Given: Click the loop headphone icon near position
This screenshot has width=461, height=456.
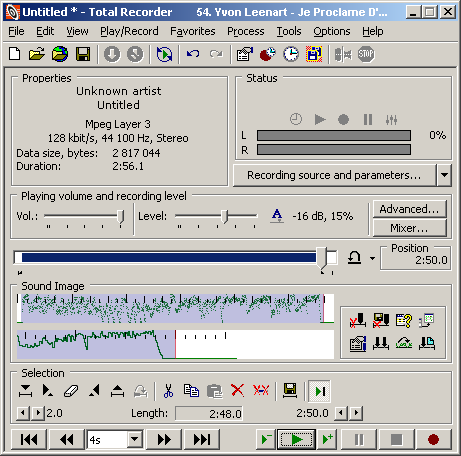Looking at the screenshot, I should [x=354, y=258].
